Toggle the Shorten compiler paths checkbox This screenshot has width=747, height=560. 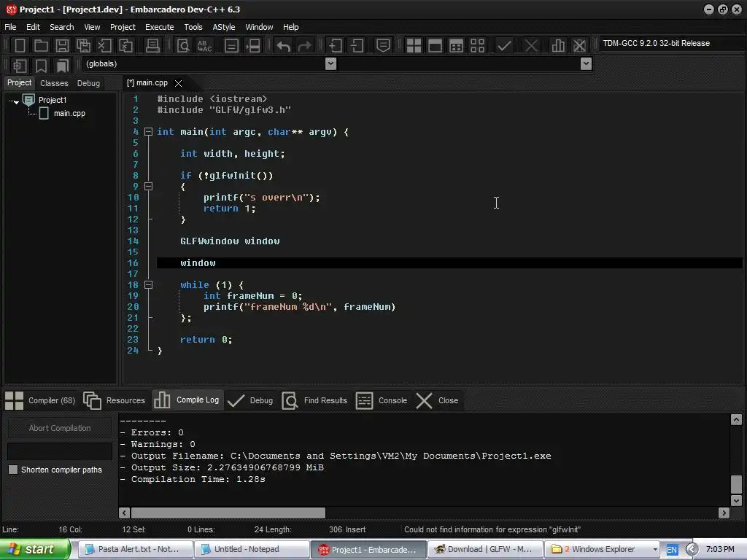(x=13, y=470)
